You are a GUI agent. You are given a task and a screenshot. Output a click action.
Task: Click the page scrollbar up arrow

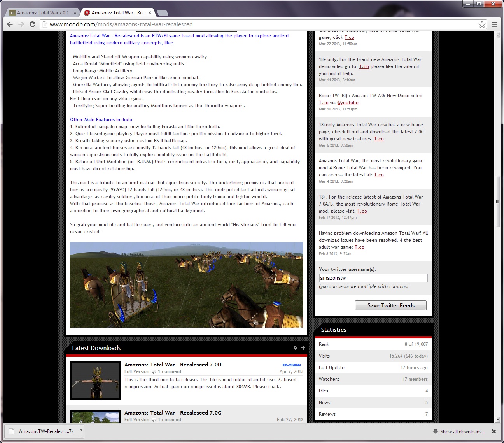click(x=497, y=35)
